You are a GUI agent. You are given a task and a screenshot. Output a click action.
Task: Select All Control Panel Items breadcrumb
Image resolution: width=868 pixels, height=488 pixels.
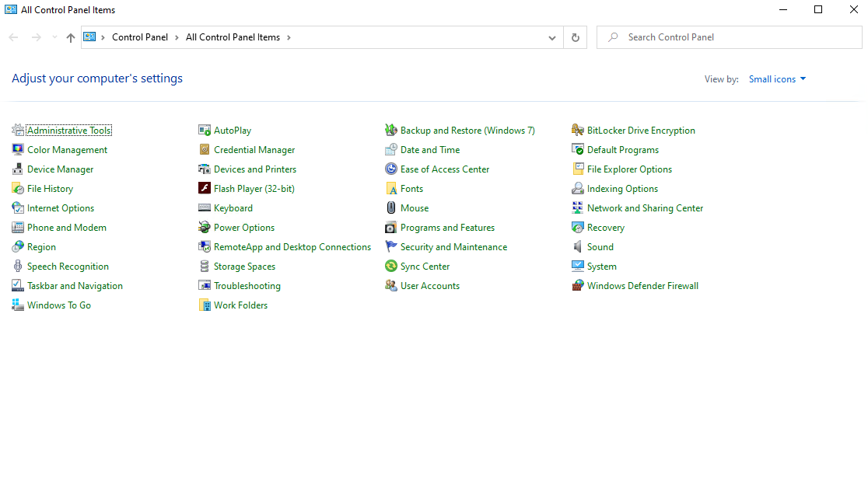[233, 37]
